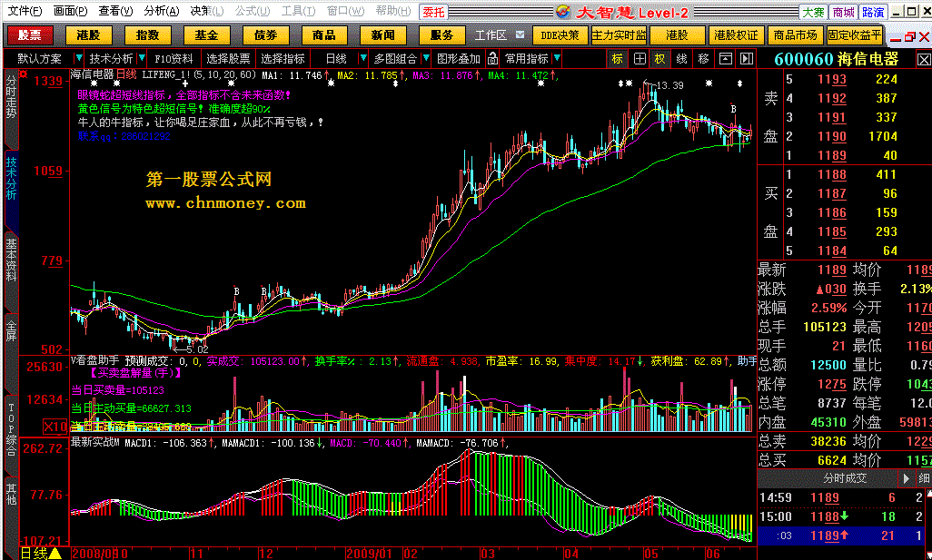Select the 服务 tab
The width and height of the screenshot is (932, 560).
(441, 35)
